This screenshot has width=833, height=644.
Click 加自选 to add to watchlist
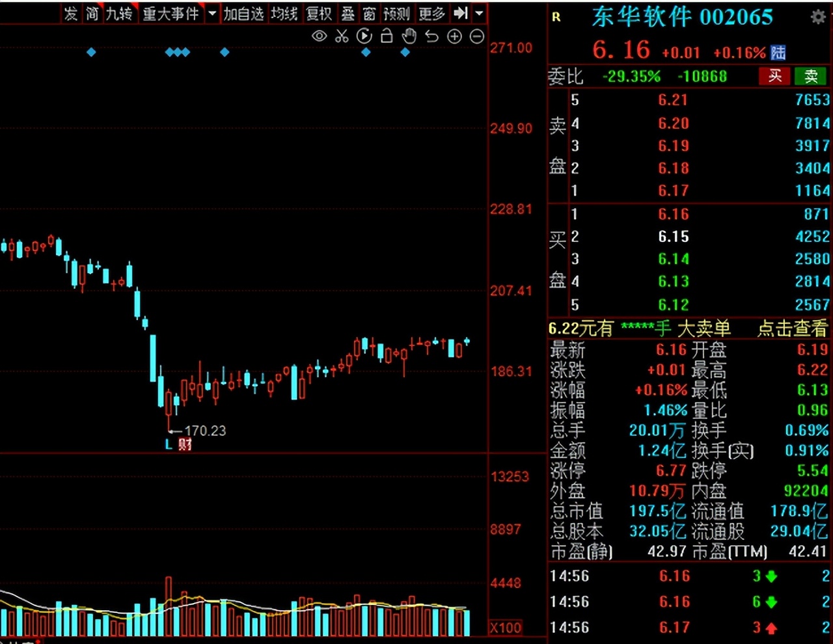tap(244, 13)
